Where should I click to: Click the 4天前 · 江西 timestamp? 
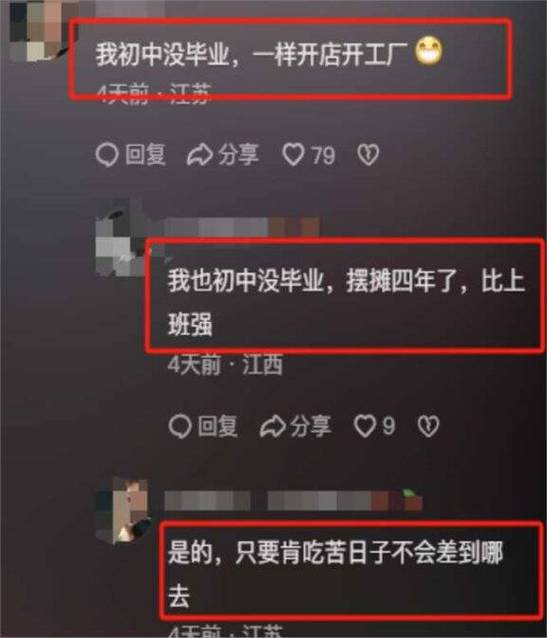click(x=225, y=365)
